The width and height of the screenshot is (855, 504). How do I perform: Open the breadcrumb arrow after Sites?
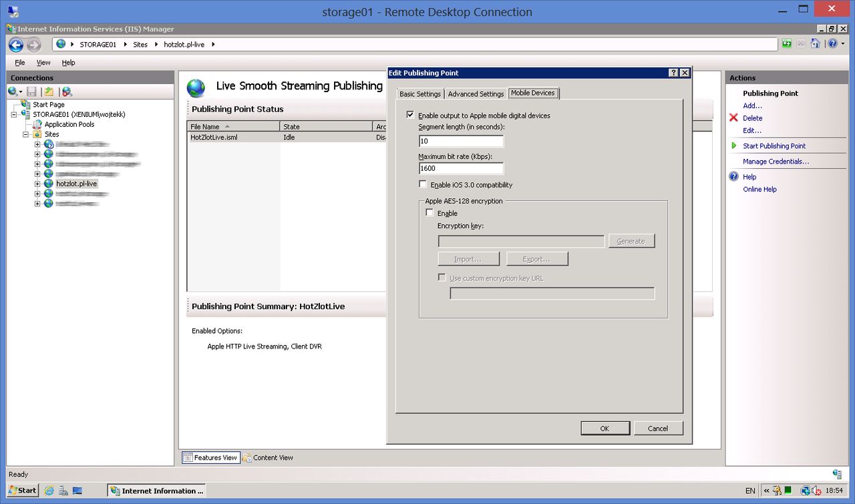coord(156,45)
